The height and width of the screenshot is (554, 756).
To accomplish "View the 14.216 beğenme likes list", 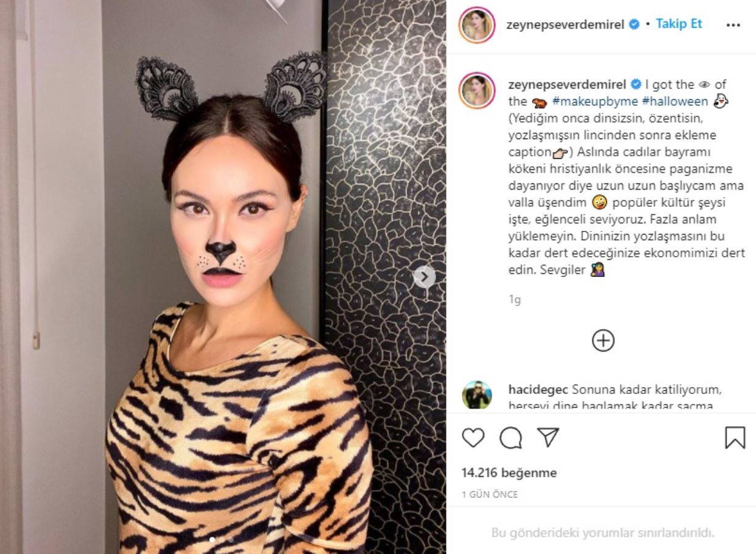I will (509, 473).
